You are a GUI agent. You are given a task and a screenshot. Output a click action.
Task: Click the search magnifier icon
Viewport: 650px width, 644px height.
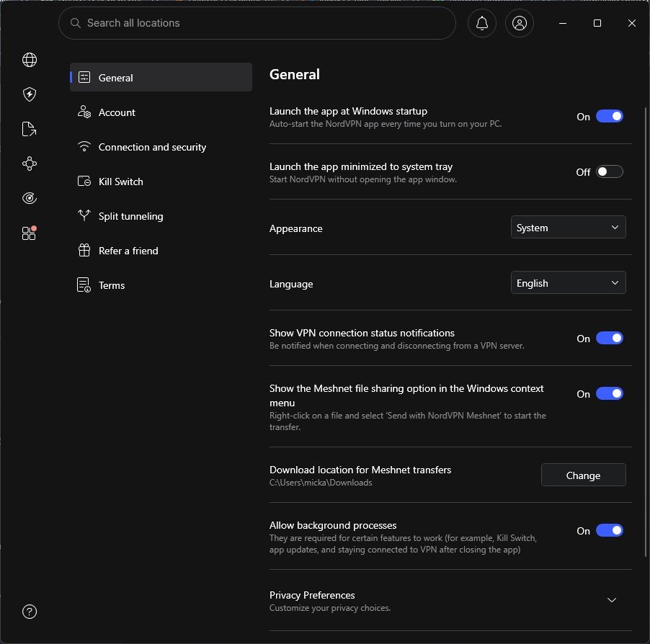click(76, 23)
